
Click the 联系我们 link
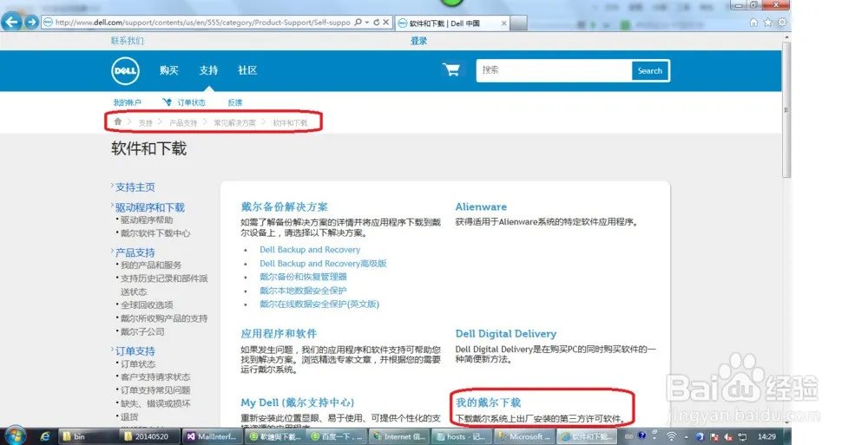128,41
